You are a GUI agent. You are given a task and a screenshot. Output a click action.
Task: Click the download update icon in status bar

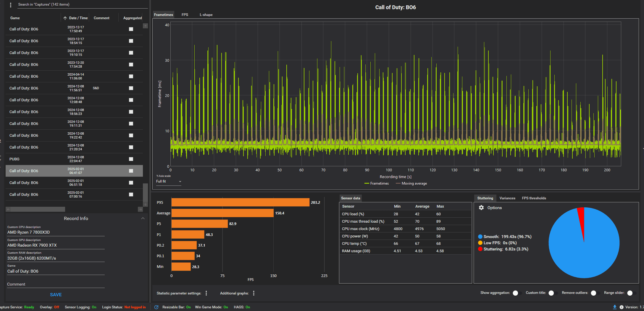(615, 307)
